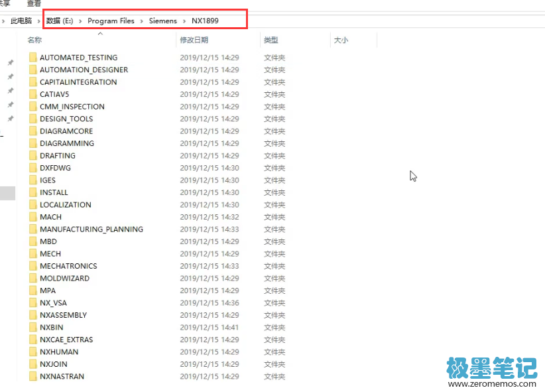This screenshot has width=545, height=392.
Task: Select the NXASSEMBLY folder icon
Action: [x=33, y=315]
